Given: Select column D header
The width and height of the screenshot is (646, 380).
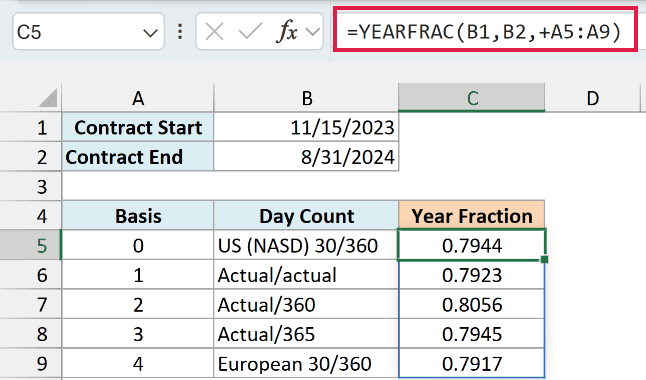Looking at the screenshot, I should tap(592, 98).
